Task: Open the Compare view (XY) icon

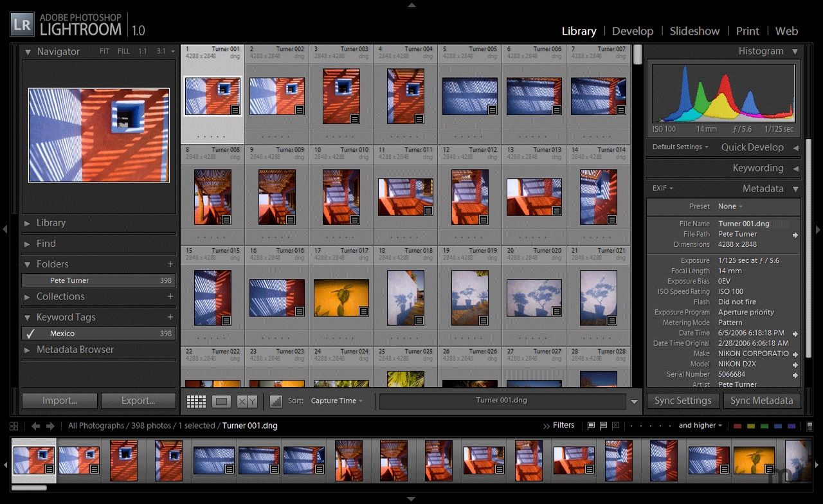Action: click(x=246, y=401)
